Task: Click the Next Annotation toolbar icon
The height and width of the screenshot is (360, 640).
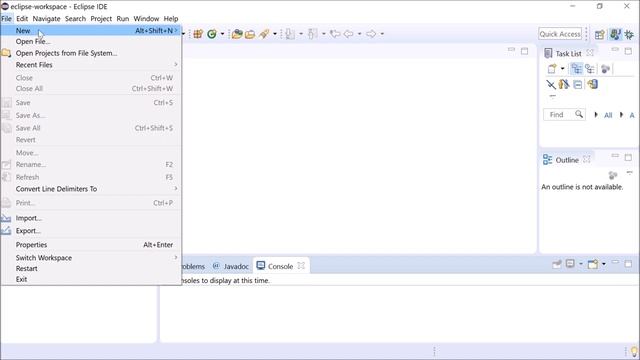Action: click(x=290, y=34)
